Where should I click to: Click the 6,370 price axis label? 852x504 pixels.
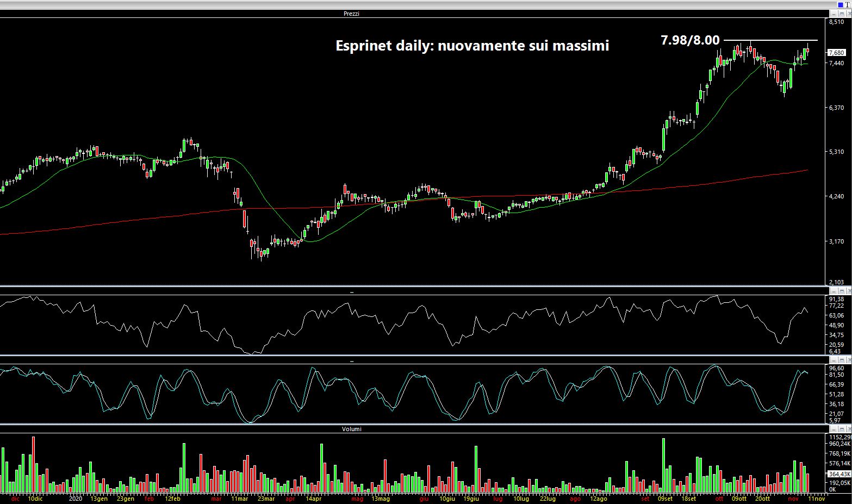point(836,108)
